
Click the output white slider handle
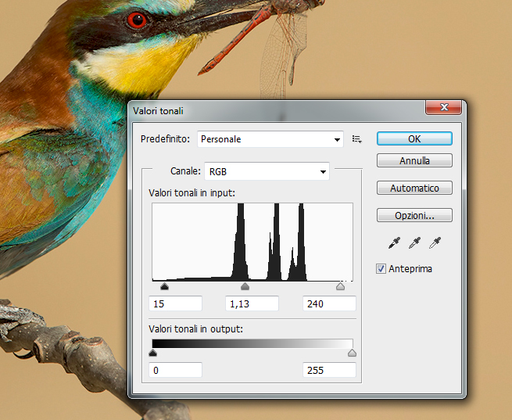point(352,353)
